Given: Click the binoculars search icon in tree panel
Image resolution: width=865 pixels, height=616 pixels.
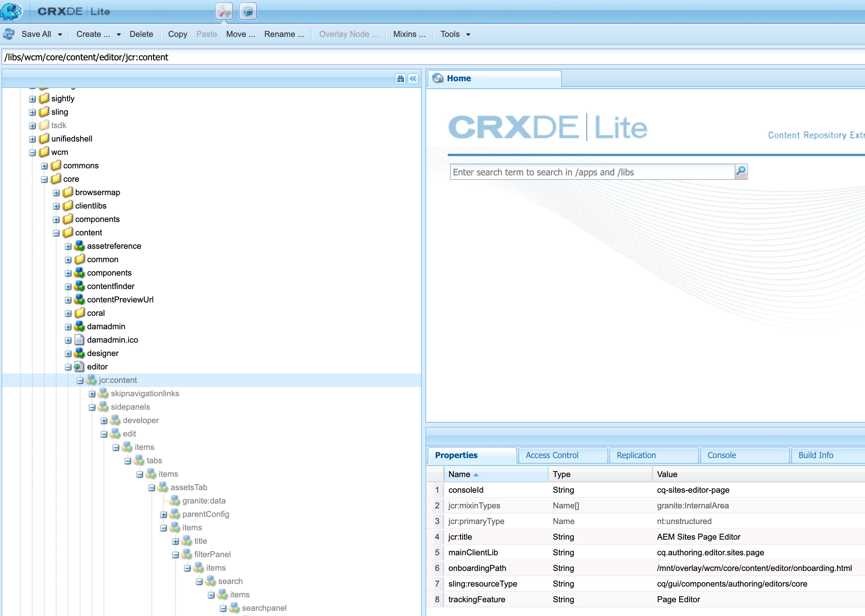Looking at the screenshot, I should click(x=400, y=79).
